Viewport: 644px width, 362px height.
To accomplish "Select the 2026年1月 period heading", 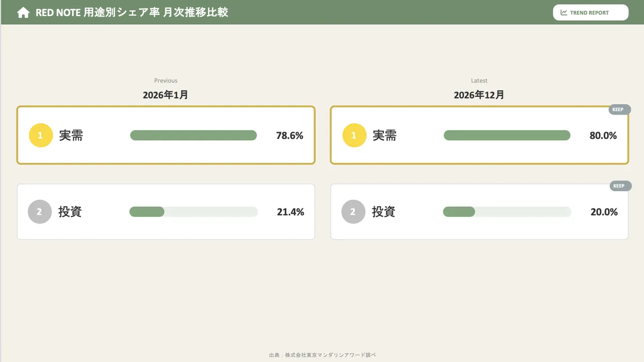I will (x=165, y=95).
